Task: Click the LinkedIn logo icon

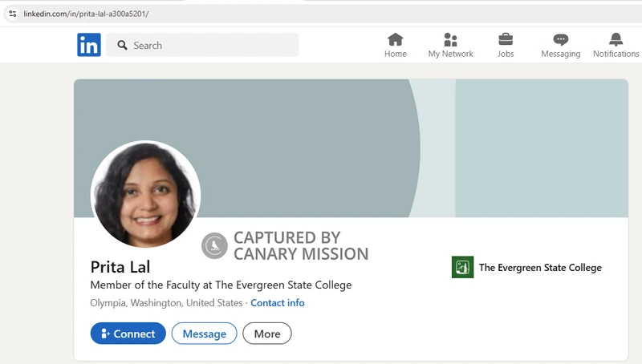Action: coord(89,45)
